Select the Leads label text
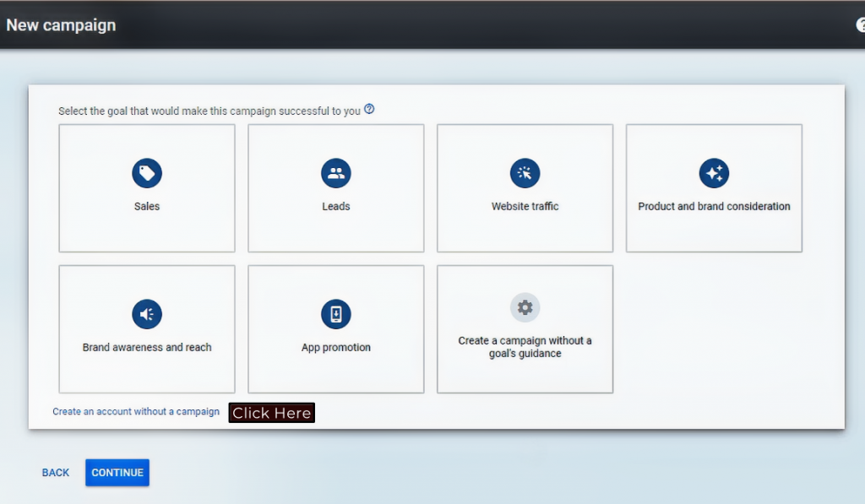The height and width of the screenshot is (504, 865). tap(336, 206)
